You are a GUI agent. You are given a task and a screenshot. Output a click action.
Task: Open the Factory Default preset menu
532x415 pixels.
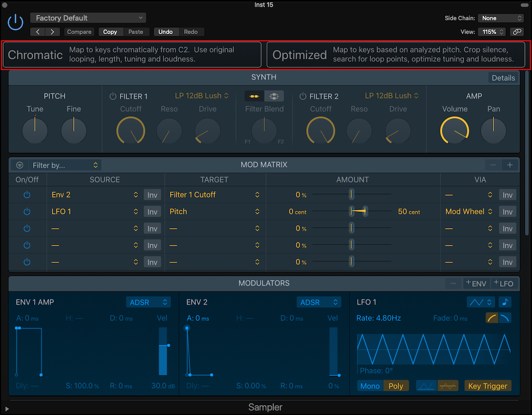pos(88,18)
